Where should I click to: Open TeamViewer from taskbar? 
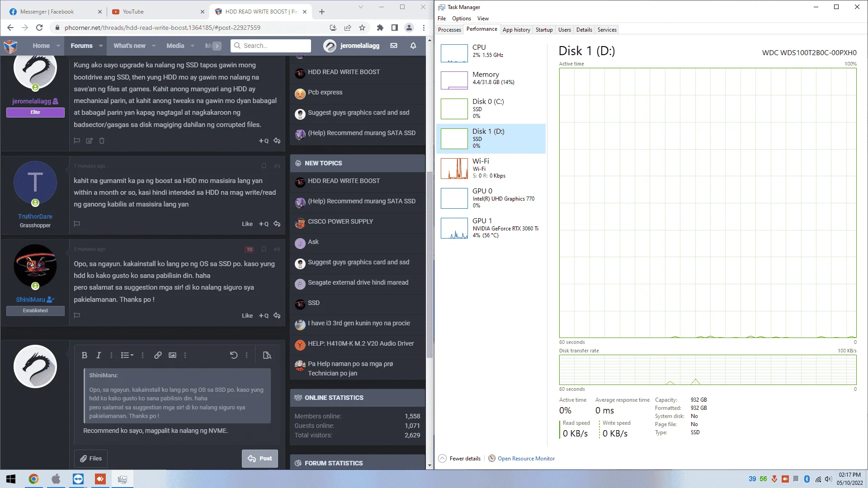[78, 479]
